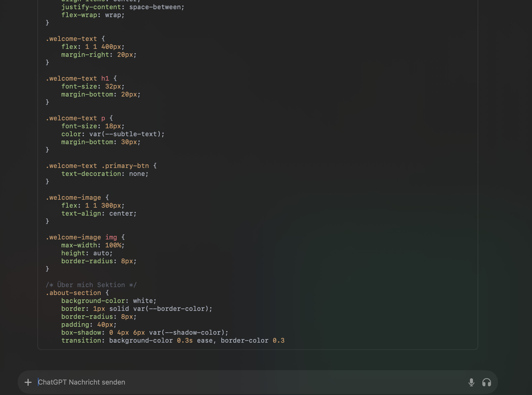
Task: Click the color: var(--subtle-text) line
Action: point(113,134)
